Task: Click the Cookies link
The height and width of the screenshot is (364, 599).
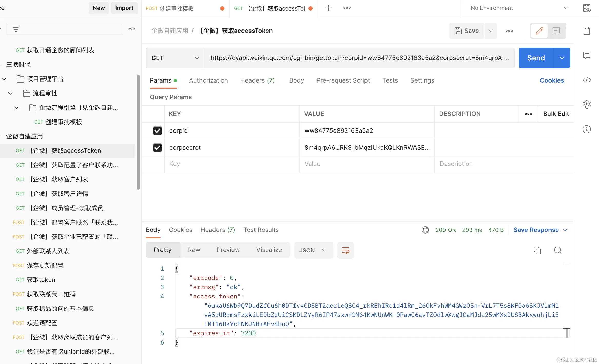Action: [x=552, y=80]
